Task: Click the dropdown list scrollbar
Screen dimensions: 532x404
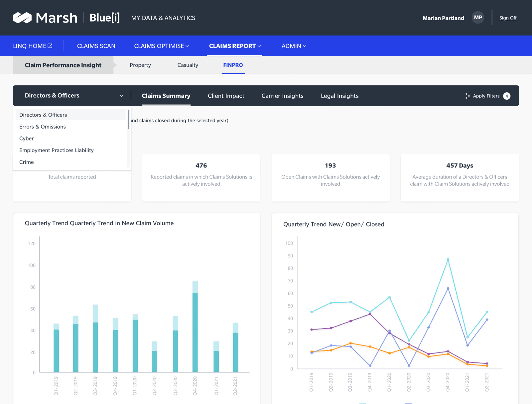Action: pyautogui.click(x=128, y=120)
